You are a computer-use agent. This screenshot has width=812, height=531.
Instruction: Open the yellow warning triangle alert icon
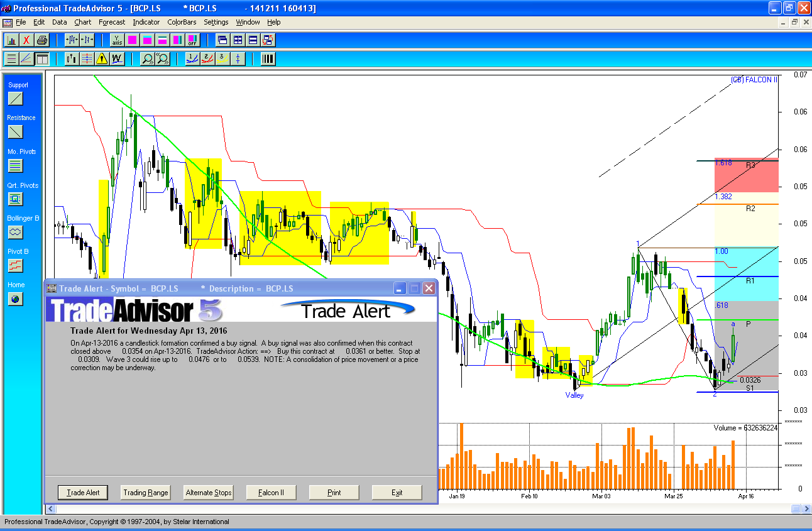click(102, 59)
